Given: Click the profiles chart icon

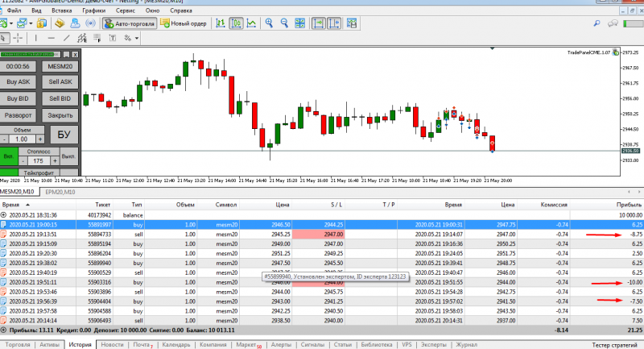Looking at the screenshot, I should click(x=23, y=23).
